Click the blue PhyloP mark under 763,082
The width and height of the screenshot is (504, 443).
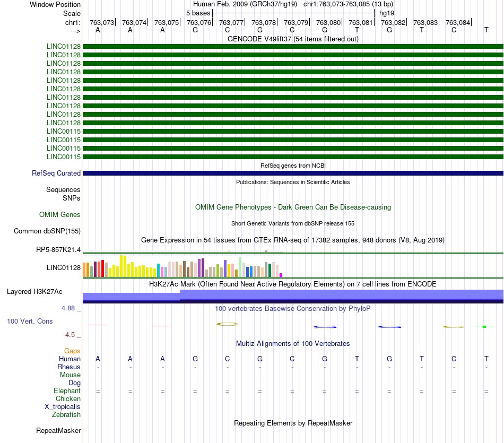pyautogui.click(x=389, y=327)
